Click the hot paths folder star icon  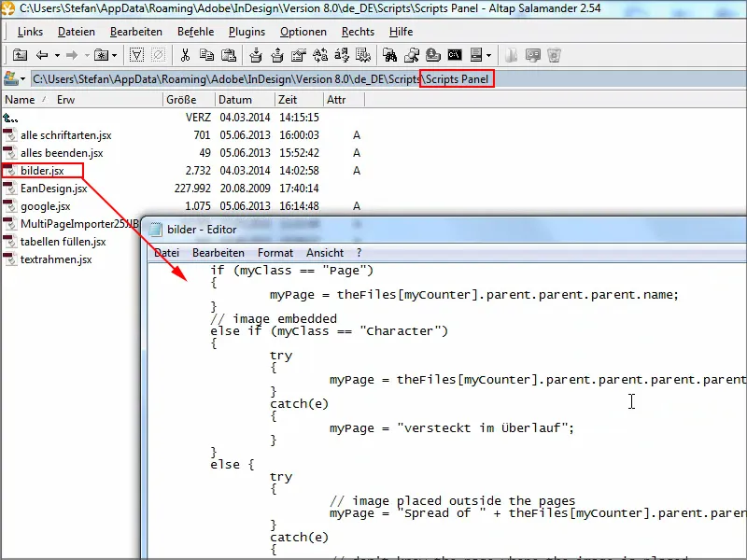point(101,55)
